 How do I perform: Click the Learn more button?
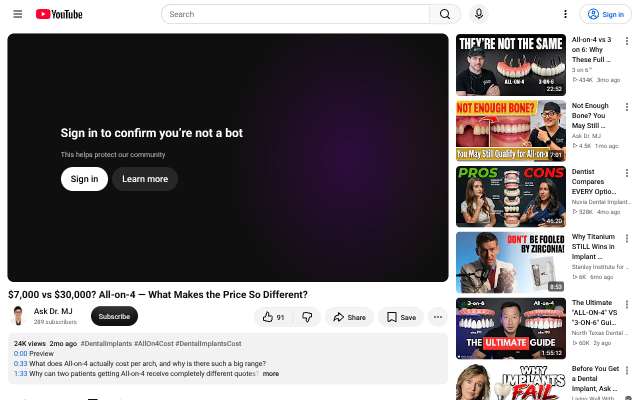145,179
